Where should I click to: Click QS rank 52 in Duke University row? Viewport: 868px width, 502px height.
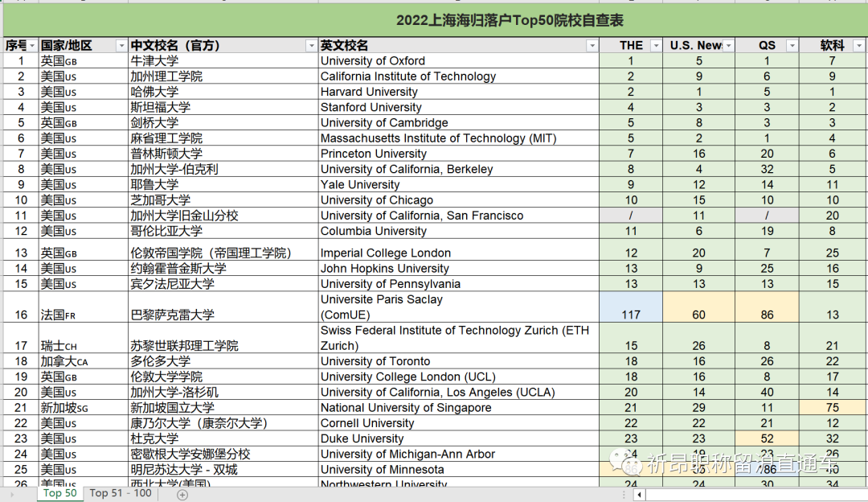[x=768, y=439]
